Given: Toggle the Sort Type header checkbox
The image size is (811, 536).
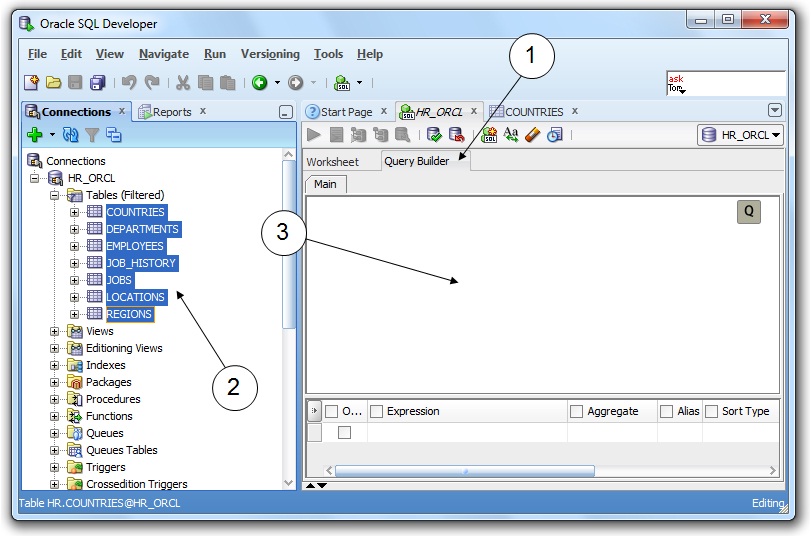Looking at the screenshot, I should point(712,411).
